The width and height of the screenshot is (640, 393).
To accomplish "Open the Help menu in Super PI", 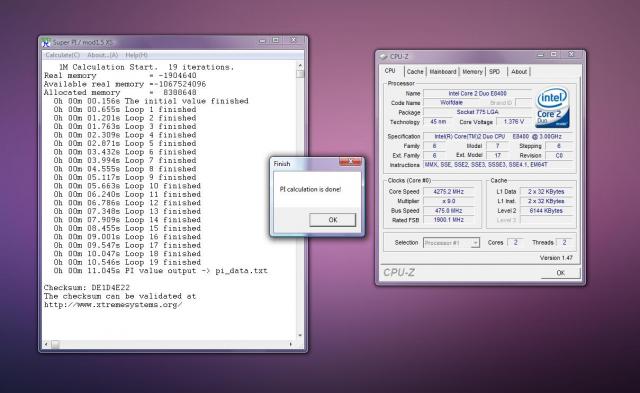I will point(136,55).
